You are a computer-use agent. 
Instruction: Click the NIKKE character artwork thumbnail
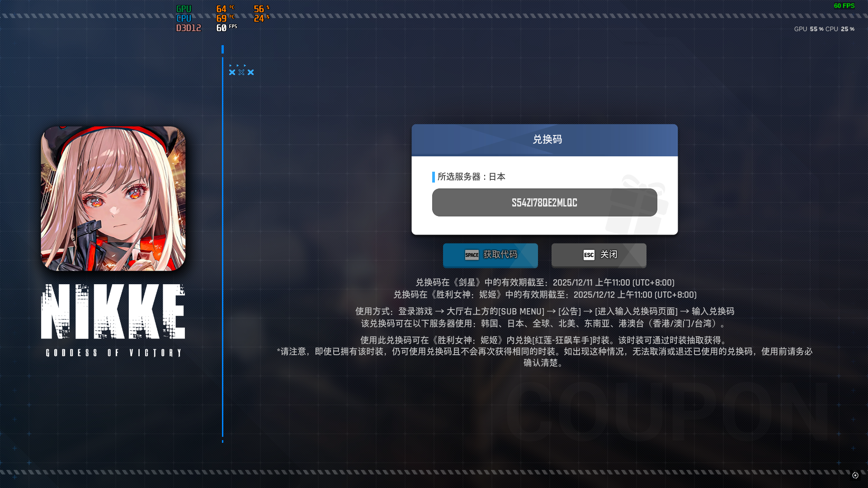tap(113, 198)
